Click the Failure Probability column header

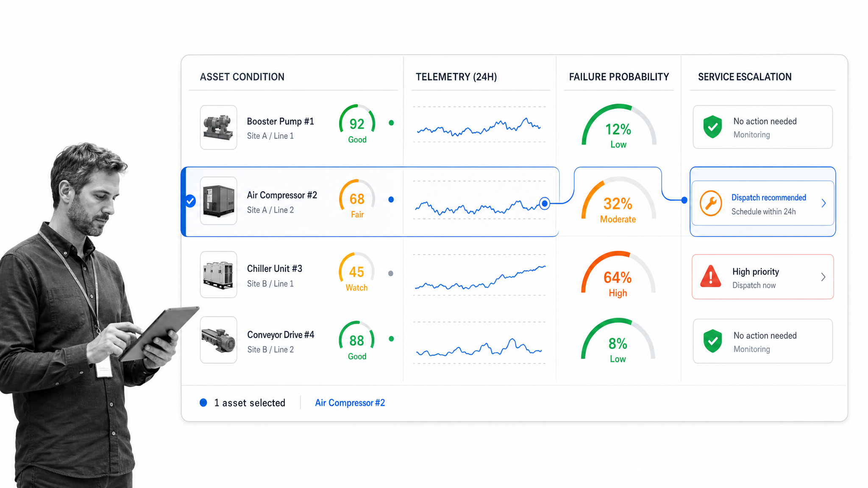(x=619, y=77)
